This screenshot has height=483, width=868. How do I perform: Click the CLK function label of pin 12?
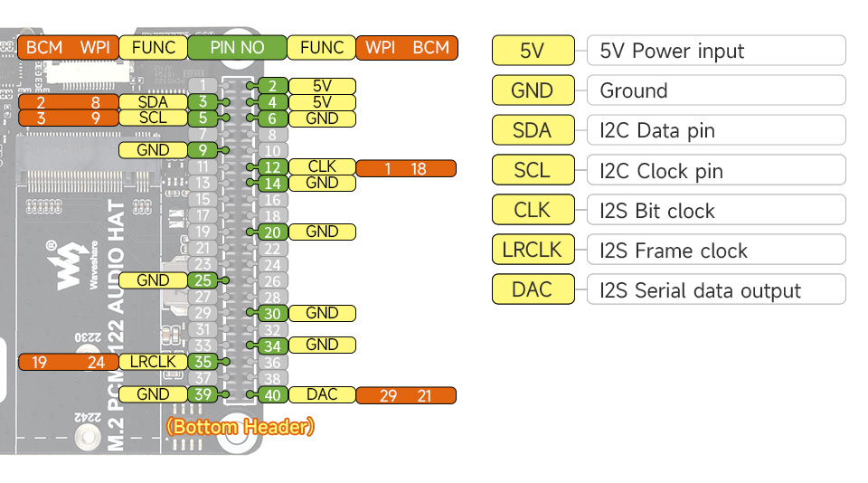pyautogui.click(x=322, y=166)
